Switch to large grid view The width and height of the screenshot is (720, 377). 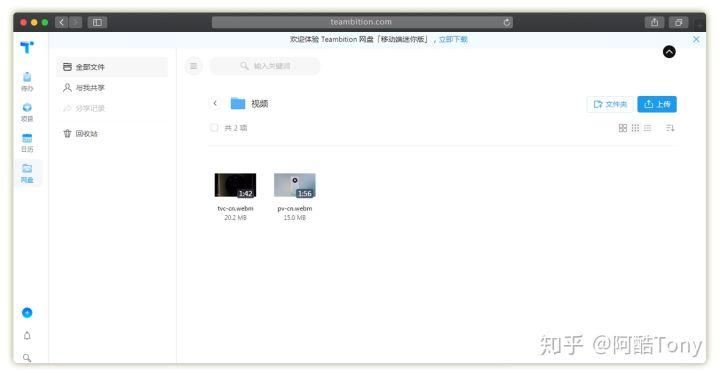[623, 128]
